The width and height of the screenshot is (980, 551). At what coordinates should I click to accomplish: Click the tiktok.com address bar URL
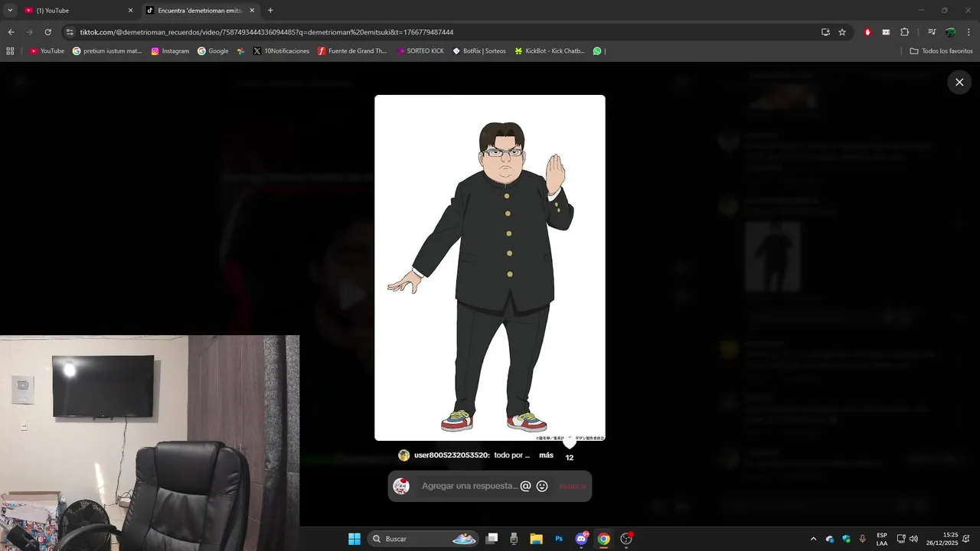(x=266, y=32)
